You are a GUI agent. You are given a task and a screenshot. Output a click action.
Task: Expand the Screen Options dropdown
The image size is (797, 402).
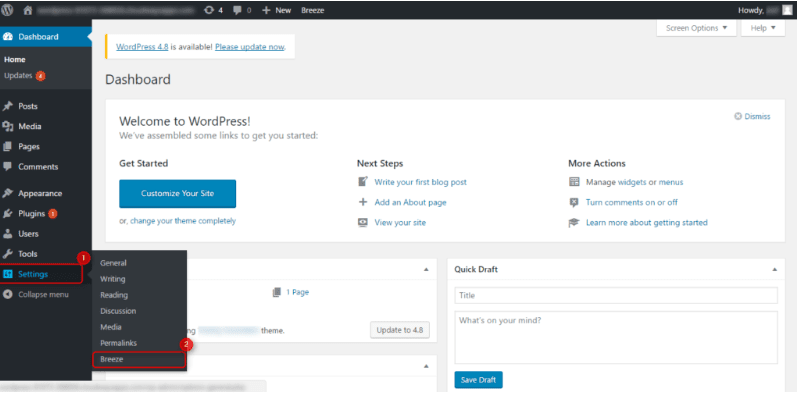[x=697, y=28]
